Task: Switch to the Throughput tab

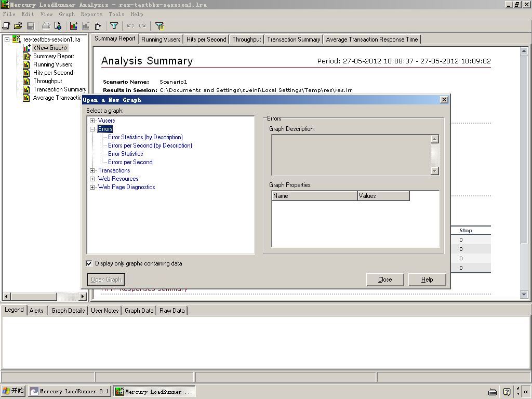Action: [247, 39]
